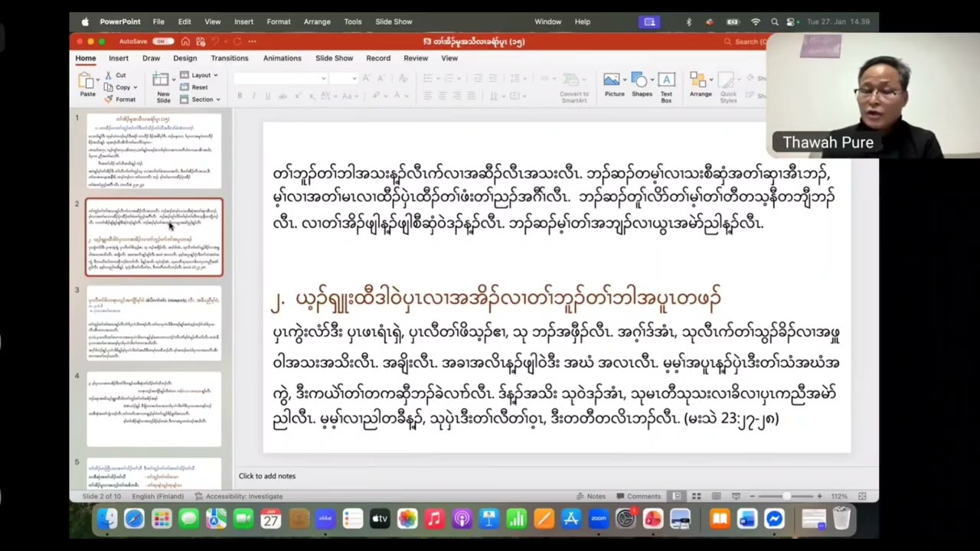Expand the Paste dropdown arrow
Image resolution: width=980 pixels, height=551 pixels.
(x=97, y=80)
